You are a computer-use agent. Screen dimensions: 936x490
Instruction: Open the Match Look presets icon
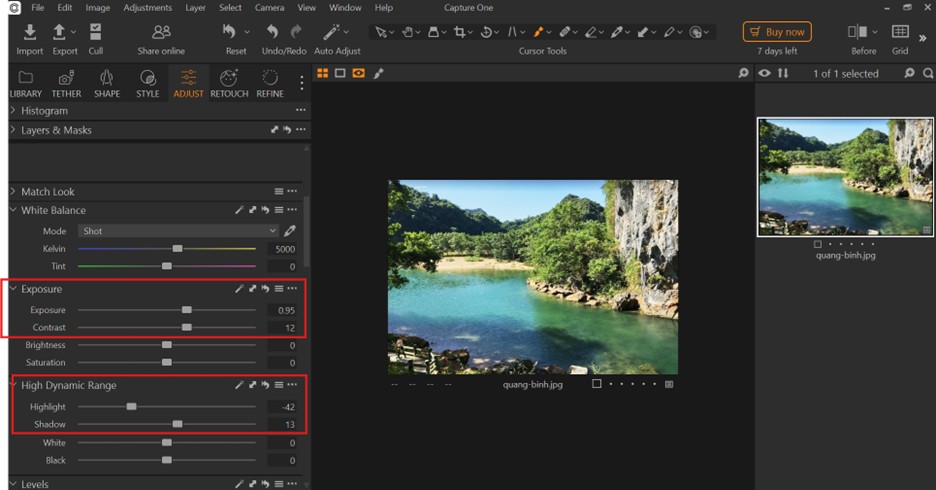click(279, 192)
